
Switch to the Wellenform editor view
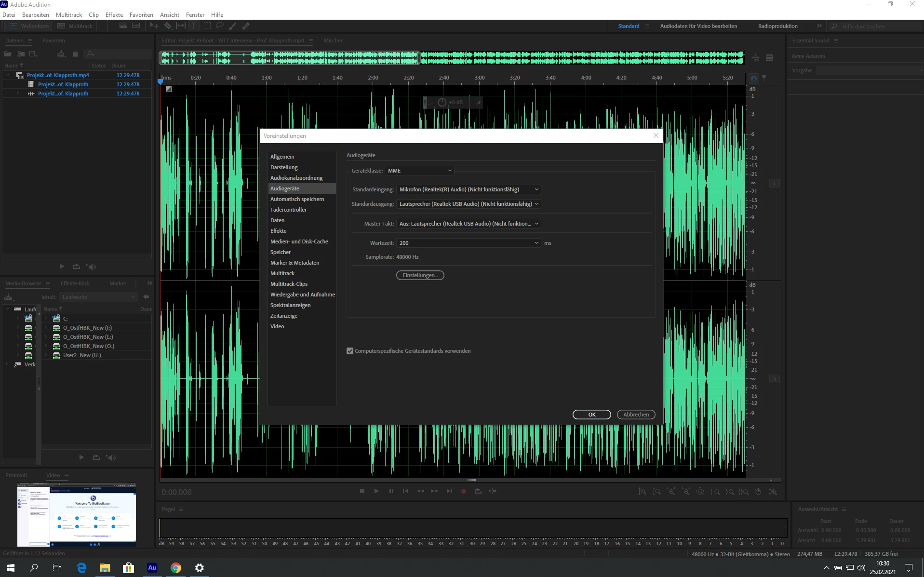28,26
